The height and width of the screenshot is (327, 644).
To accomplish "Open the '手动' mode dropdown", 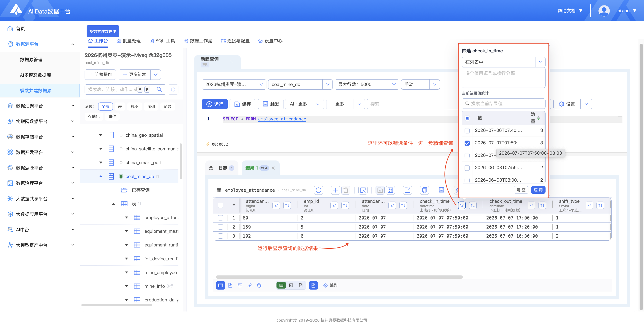I will pyautogui.click(x=420, y=84).
